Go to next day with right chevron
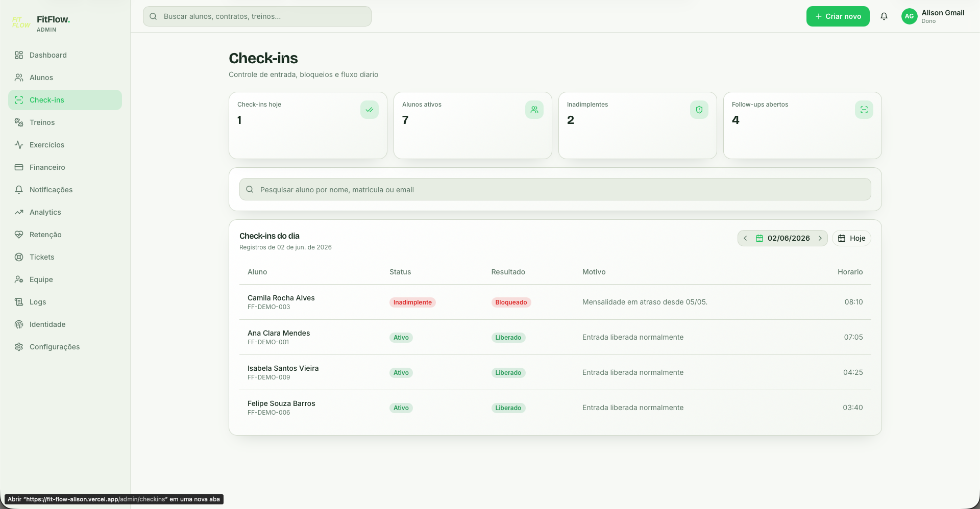This screenshot has height=509, width=980. pyautogui.click(x=820, y=238)
